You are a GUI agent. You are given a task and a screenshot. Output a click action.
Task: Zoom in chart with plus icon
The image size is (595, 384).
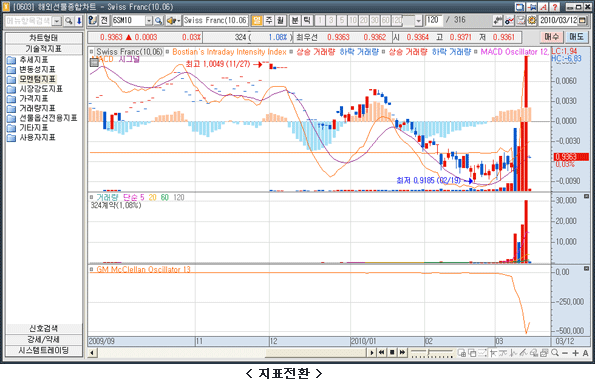(575, 353)
